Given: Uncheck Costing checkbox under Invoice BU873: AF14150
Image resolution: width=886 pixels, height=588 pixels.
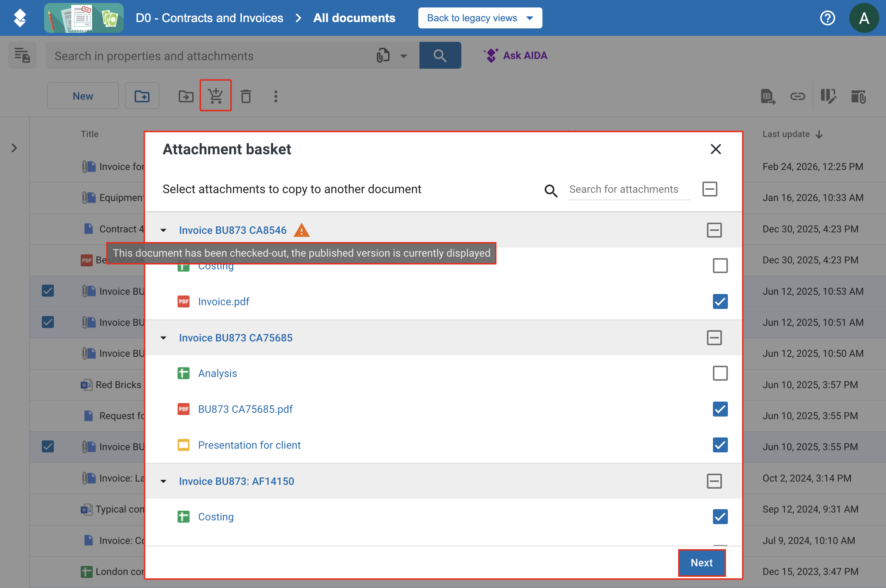Looking at the screenshot, I should [720, 517].
